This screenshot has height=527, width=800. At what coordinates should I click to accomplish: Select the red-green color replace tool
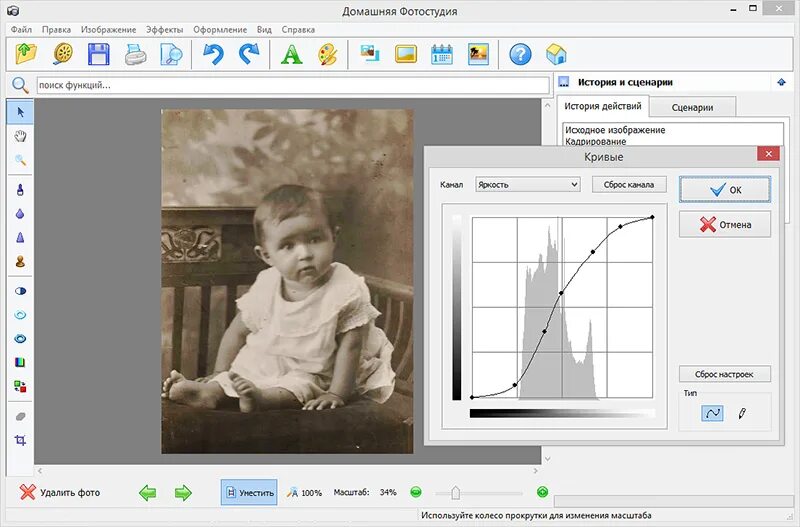(x=20, y=387)
